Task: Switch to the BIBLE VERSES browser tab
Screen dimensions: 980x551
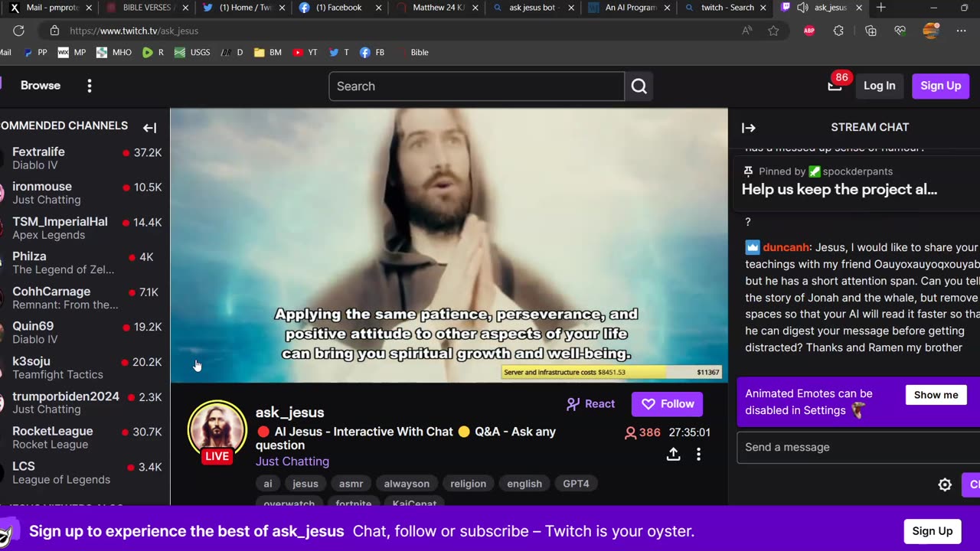Action: (145, 8)
